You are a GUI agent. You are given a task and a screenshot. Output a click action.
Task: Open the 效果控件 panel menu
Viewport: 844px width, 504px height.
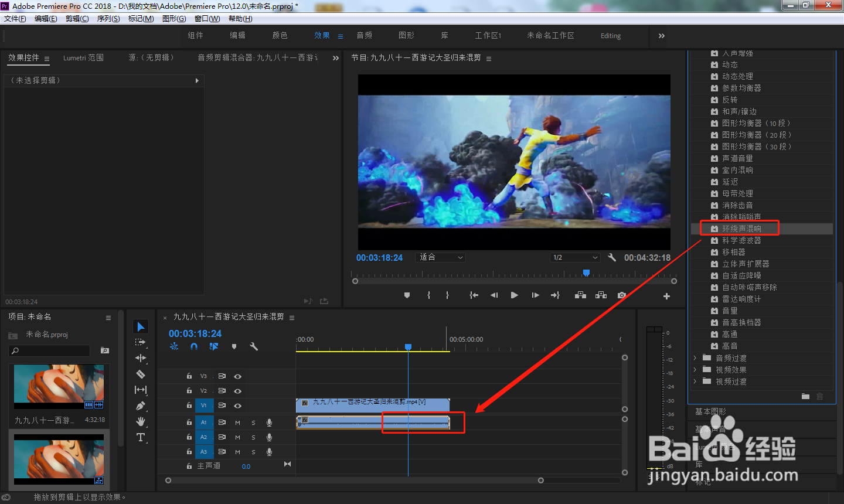point(47,59)
